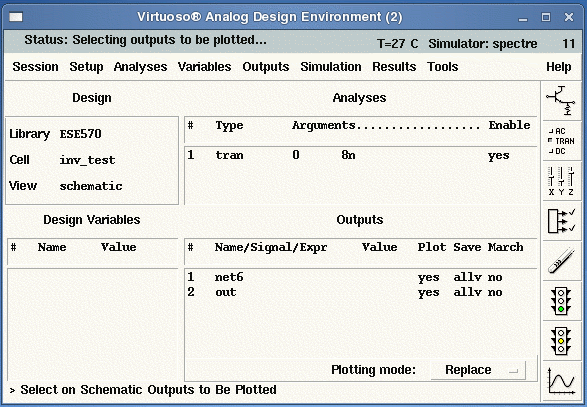
Task: Run simulation with green traffic light icon
Action: coord(560,301)
